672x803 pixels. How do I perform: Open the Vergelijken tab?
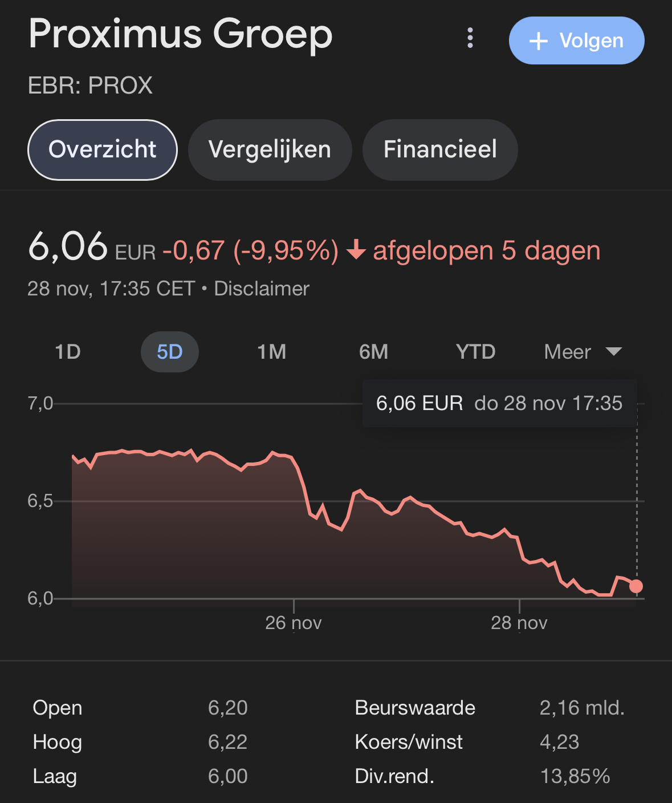click(270, 149)
